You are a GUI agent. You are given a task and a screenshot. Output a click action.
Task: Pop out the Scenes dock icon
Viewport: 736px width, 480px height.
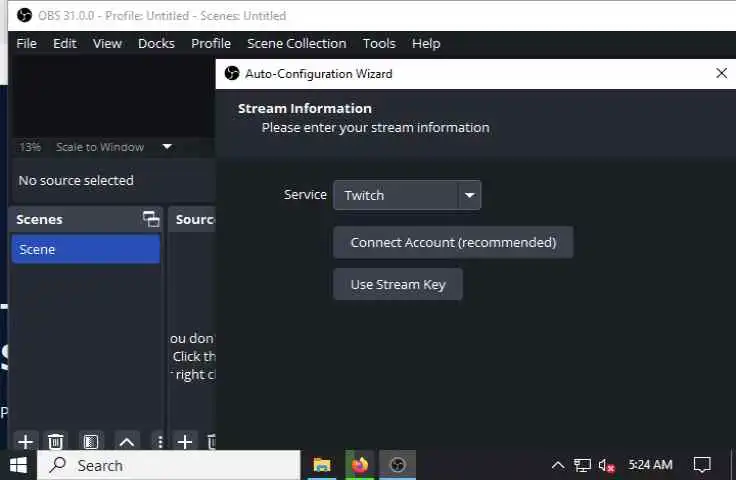151,219
